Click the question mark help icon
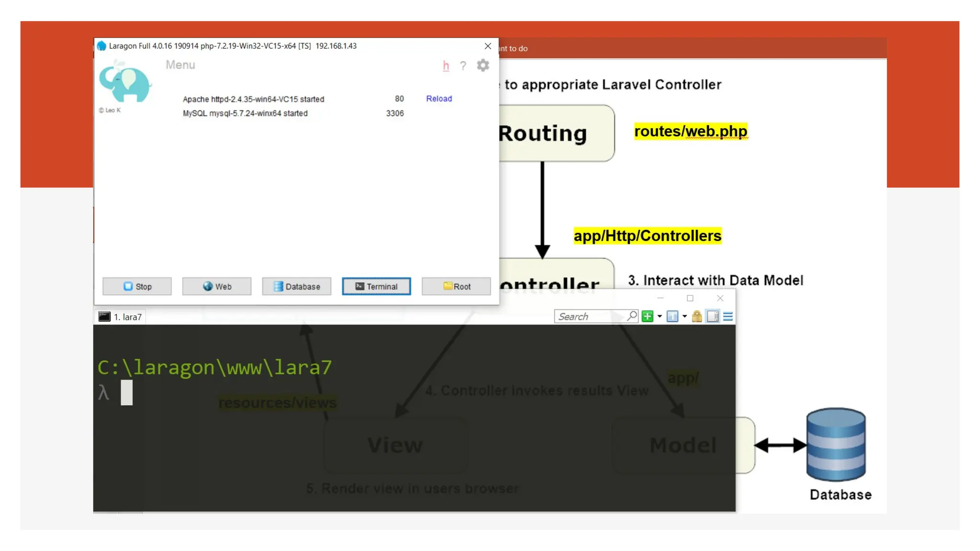The height and width of the screenshot is (551, 980). pos(463,66)
